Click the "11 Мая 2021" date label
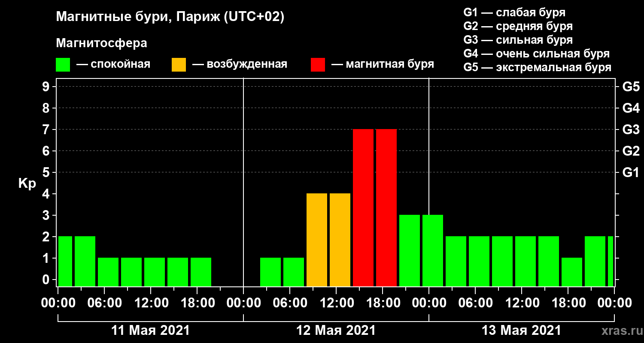This screenshot has height=343, width=644. point(150,331)
